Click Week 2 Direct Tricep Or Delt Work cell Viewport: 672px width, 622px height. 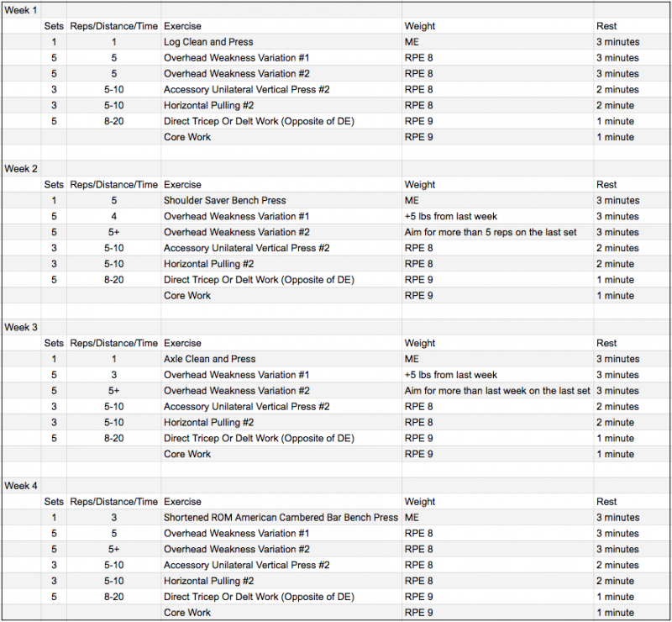tap(281, 280)
